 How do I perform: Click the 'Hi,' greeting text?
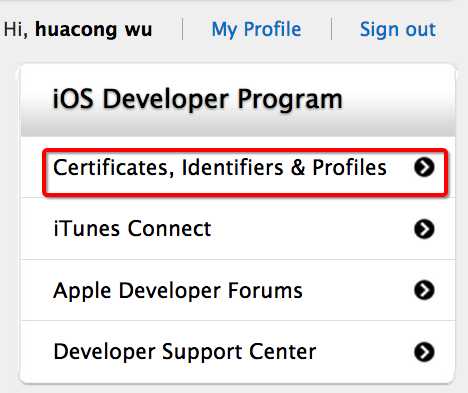point(16,29)
